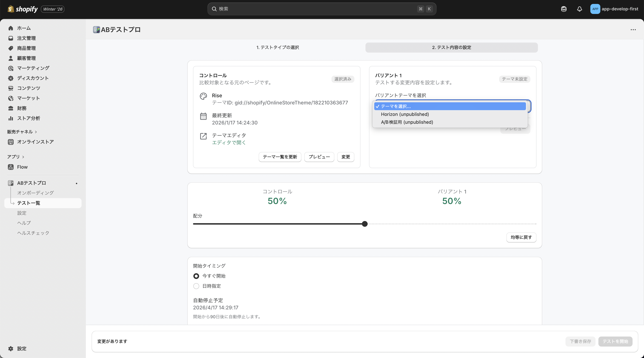The width and height of the screenshot is (644, 358).
Task: Open the three-dot more actions menu
Action: [633, 30]
